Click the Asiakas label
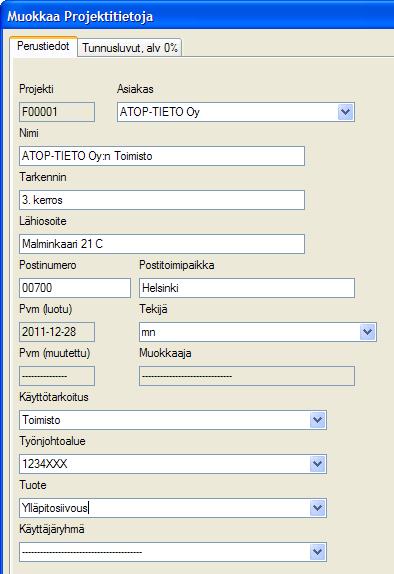The image size is (394, 574). (135, 89)
